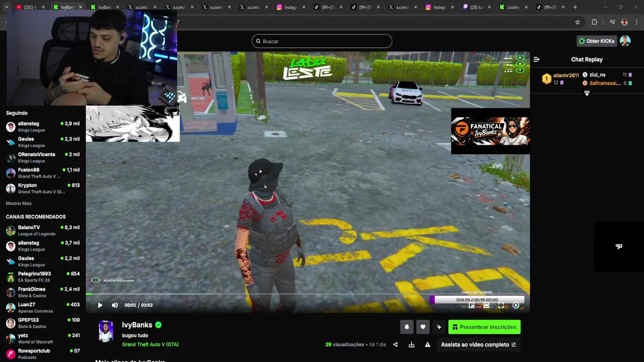Viewport: 644px width, 362px height.
Task: Open allanhr2611 in the chat leaderboard
Action: (566, 75)
